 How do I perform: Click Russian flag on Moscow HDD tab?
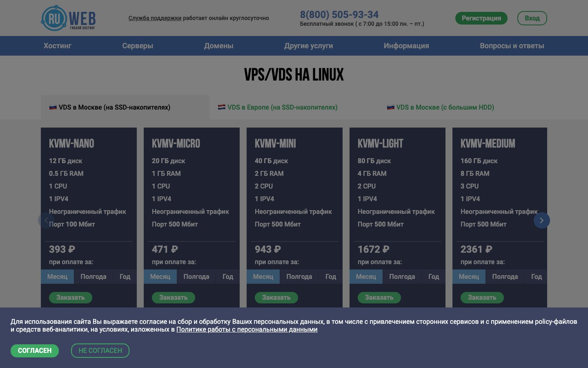[x=390, y=107]
